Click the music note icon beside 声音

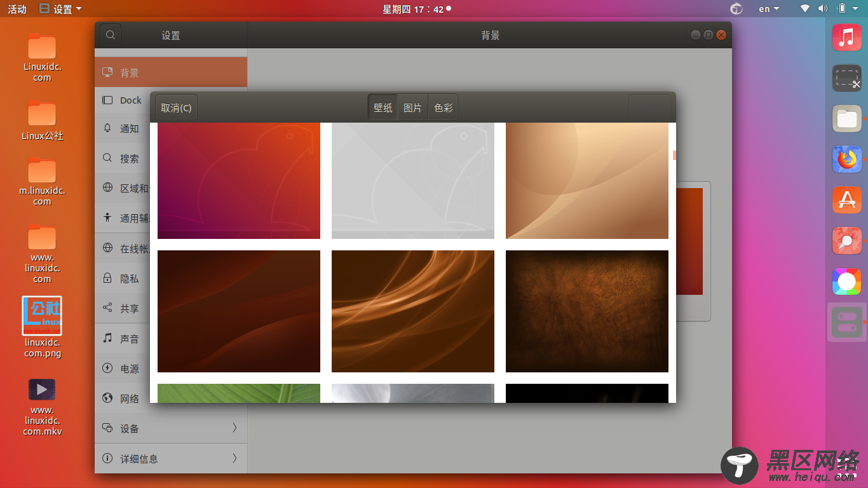coord(107,338)
